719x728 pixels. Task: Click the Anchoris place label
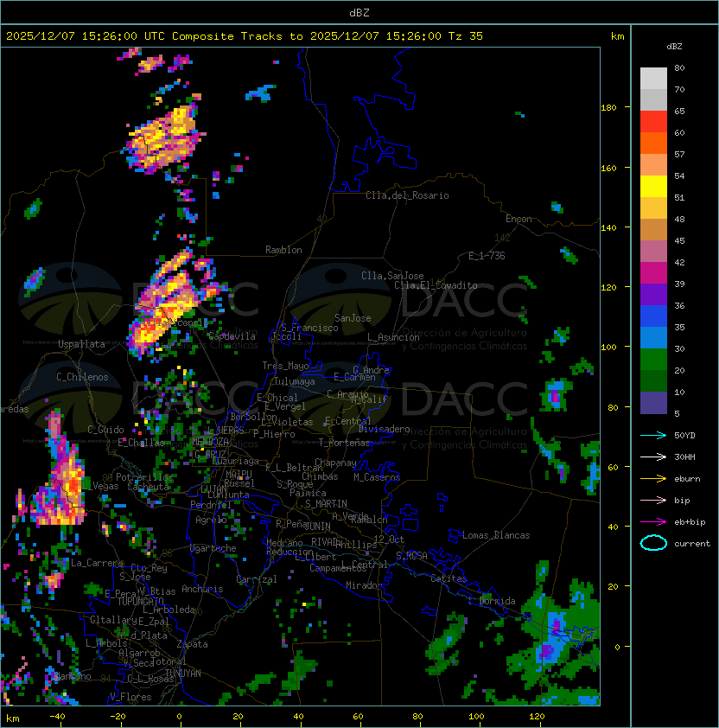202,589
